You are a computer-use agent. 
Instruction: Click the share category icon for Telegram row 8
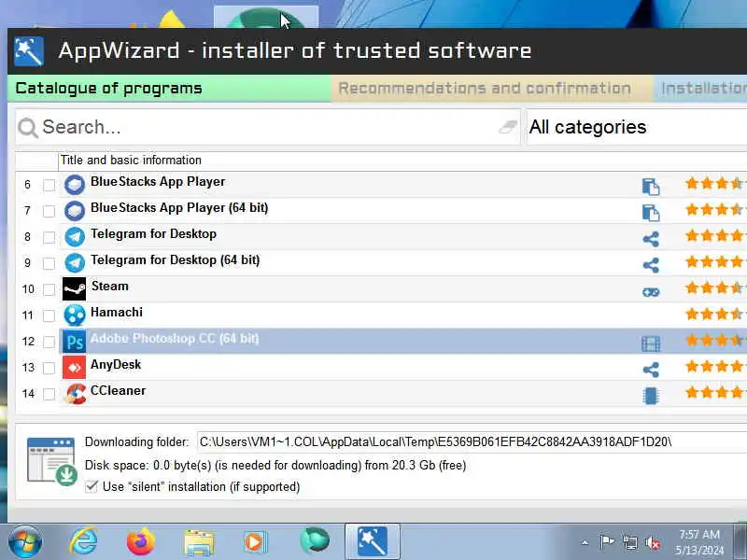(651, 239)
